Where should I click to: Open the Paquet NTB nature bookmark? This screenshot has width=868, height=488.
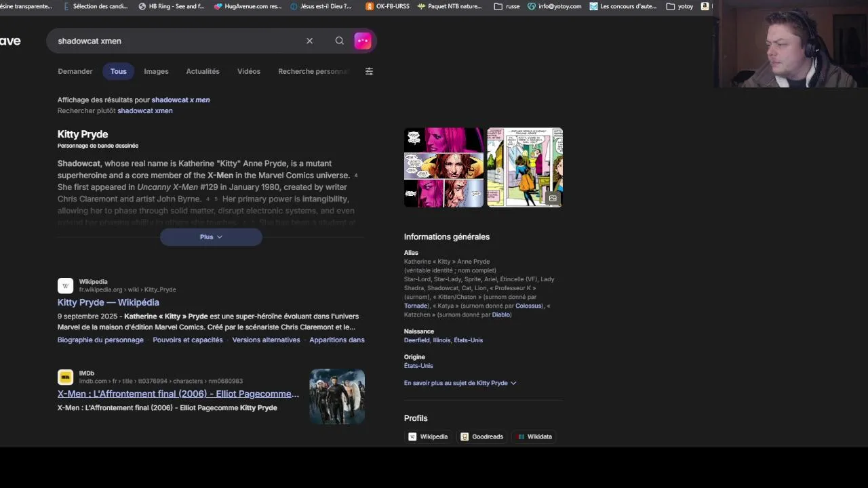450,6
